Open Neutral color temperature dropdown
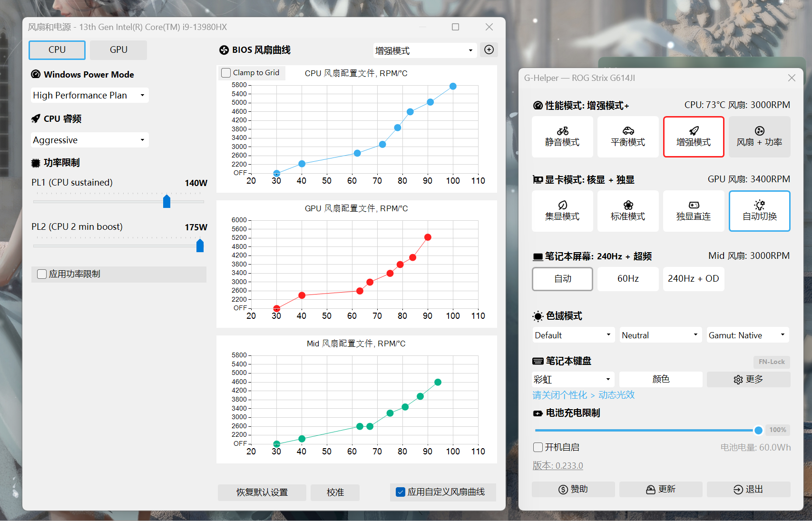Viewport: 812px width, 521px height. (x=661, y=335)
